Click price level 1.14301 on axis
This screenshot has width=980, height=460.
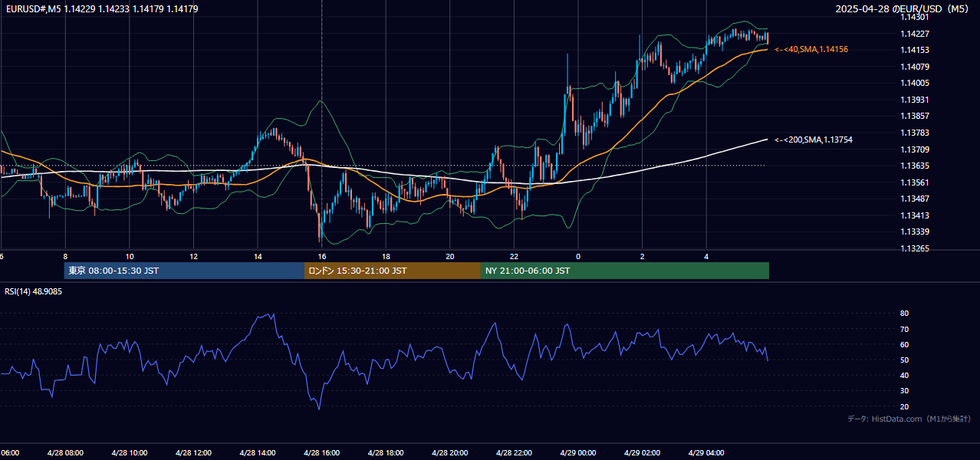tap(915, 17)
